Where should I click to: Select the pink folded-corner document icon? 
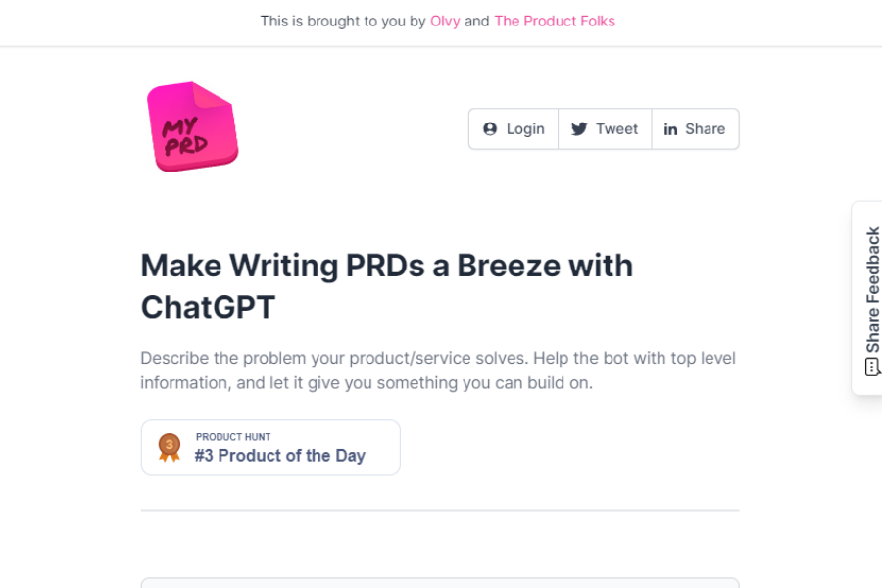(x=192, y=126)
